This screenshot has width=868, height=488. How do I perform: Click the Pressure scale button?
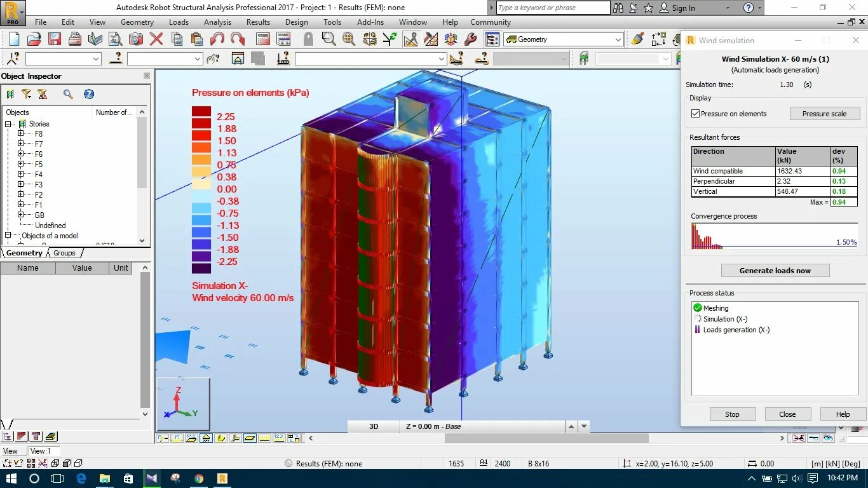tap(824, 114)
